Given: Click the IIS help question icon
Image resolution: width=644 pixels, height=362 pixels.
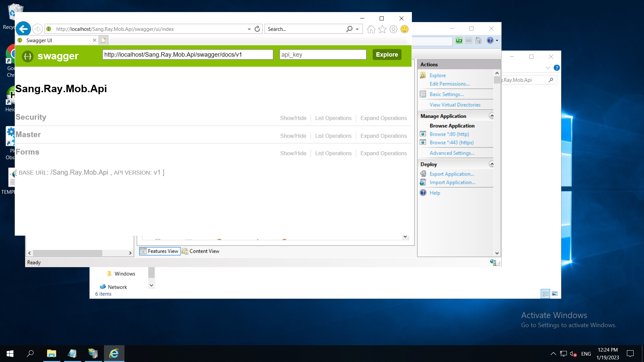Looking at the screenshot, I should coord(490,41).
